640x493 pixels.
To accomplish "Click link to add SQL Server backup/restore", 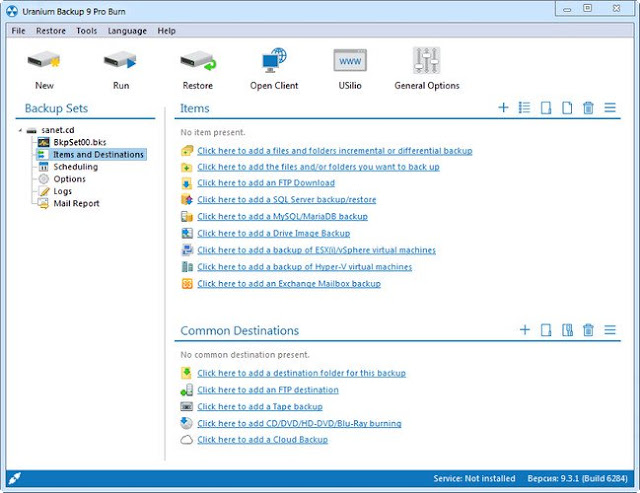I will [x=287, y=200].
